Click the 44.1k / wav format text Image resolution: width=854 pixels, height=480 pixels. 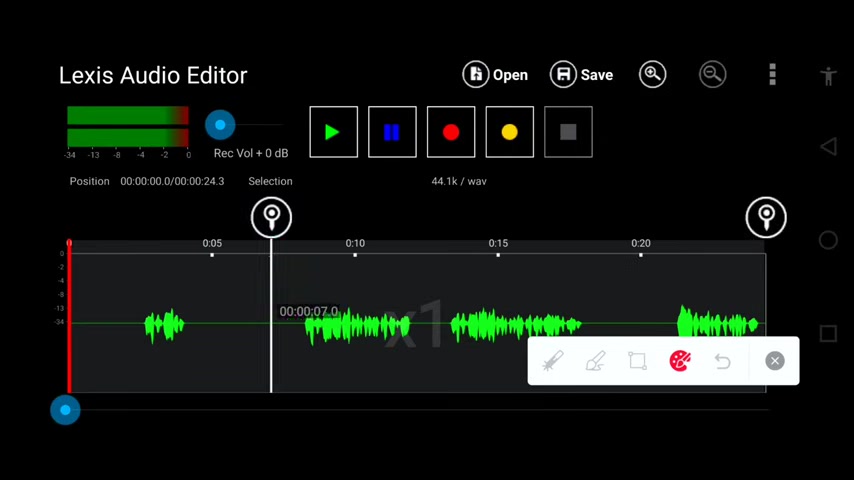pyautogui.click(x=459, y=181)
